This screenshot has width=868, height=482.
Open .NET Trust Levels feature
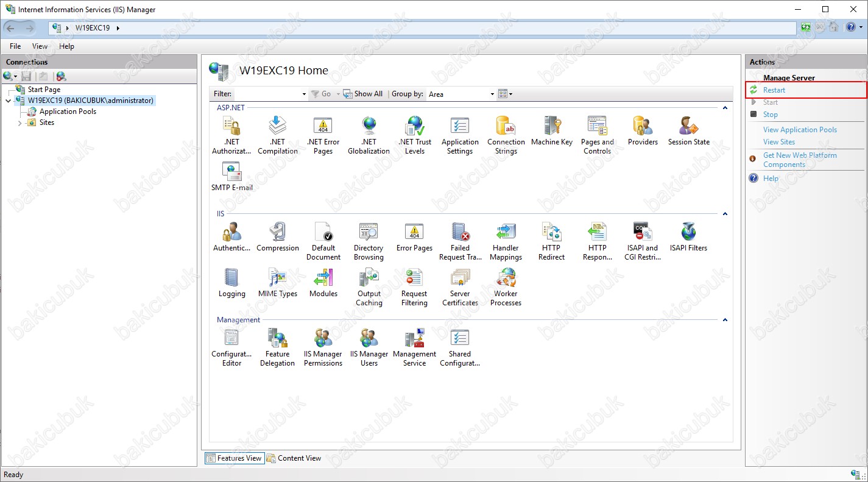click(x=415, y=135)
